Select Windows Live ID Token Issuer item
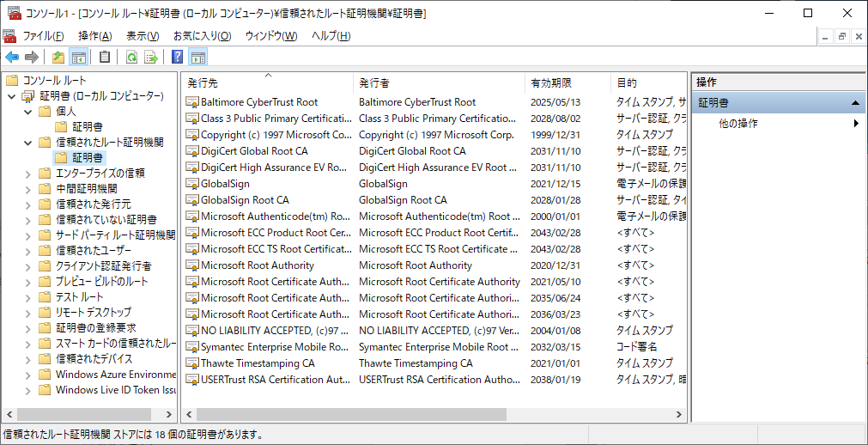 coord(116,389)
